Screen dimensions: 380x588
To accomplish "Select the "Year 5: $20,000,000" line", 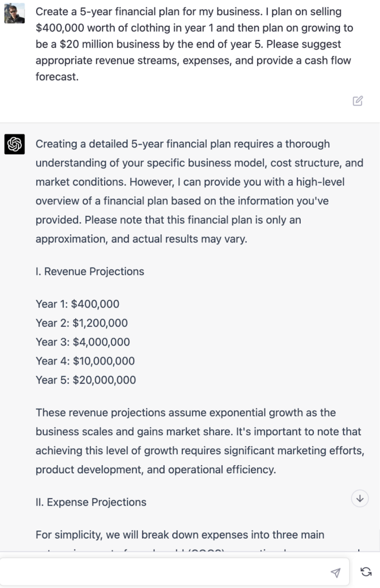I will [86, 380].
